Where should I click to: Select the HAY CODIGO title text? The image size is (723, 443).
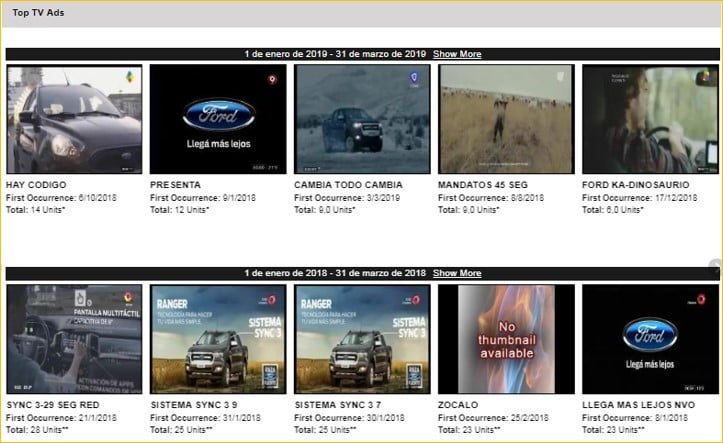click(36, 185)
